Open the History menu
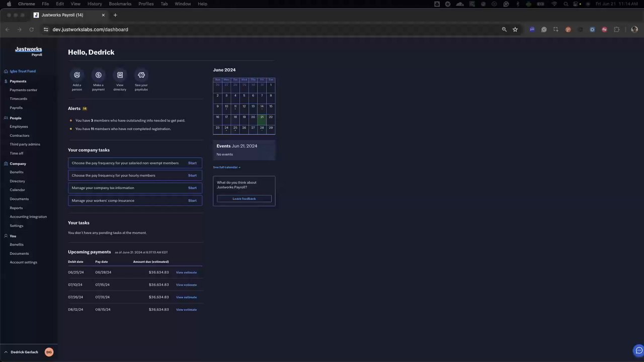This screenshot has width=644, height=362. pyautogui.click(x=95, y=4)
